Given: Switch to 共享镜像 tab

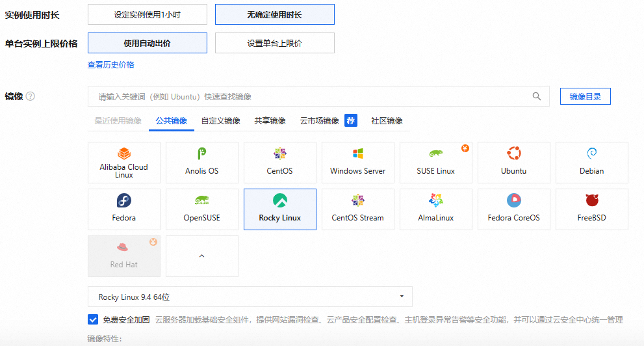Looking at the screenshot, I should (x=270, y=121).
